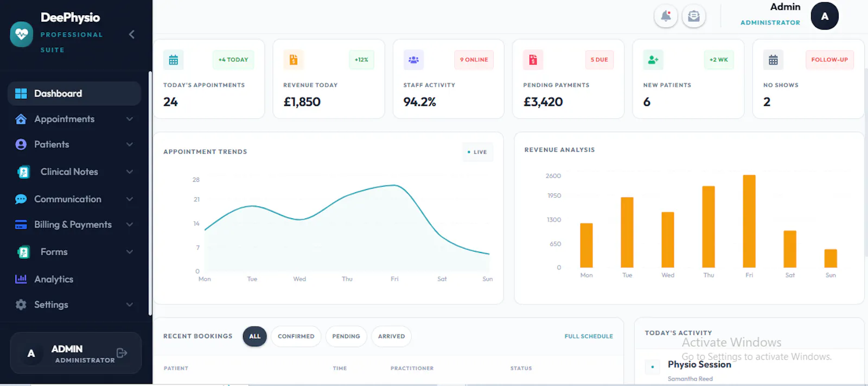Click the New Patients user-plus icon

point(653,60)
